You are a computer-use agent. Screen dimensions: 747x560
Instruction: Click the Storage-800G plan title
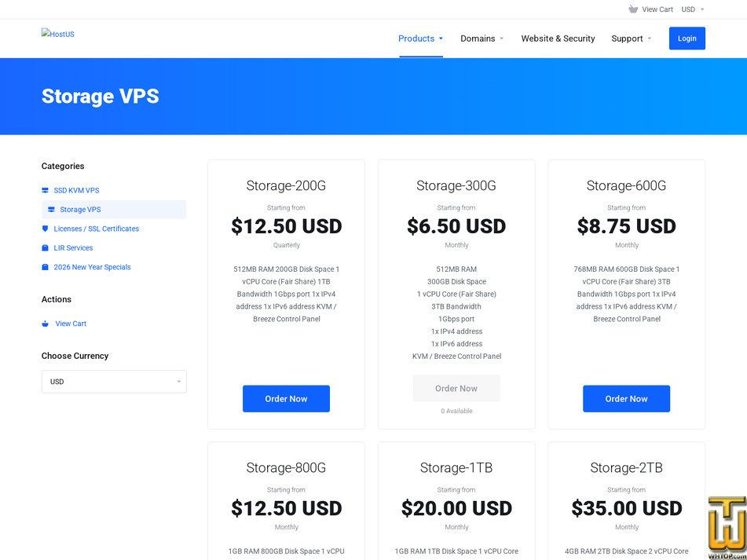point(287,467)
